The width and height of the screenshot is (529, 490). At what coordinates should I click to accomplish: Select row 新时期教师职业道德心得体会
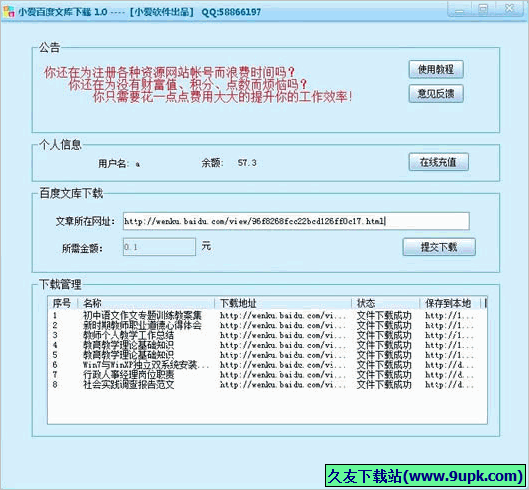[x=267, y=325]
